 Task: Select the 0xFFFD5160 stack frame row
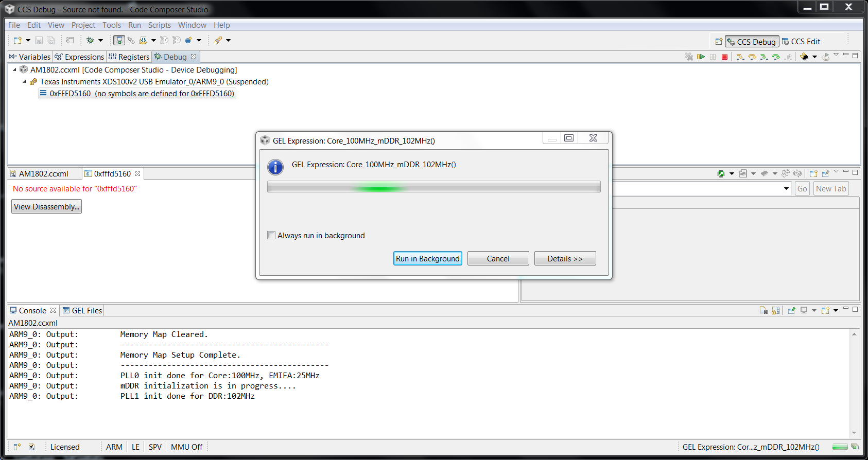pos(137,93)
